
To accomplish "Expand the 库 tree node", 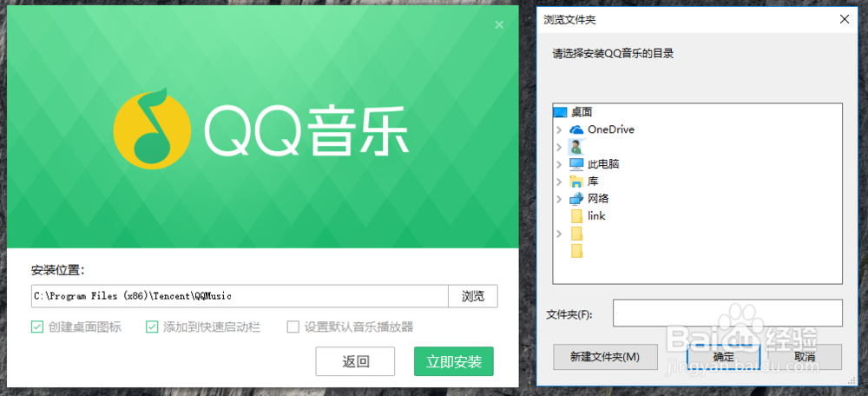I will 559,181.
